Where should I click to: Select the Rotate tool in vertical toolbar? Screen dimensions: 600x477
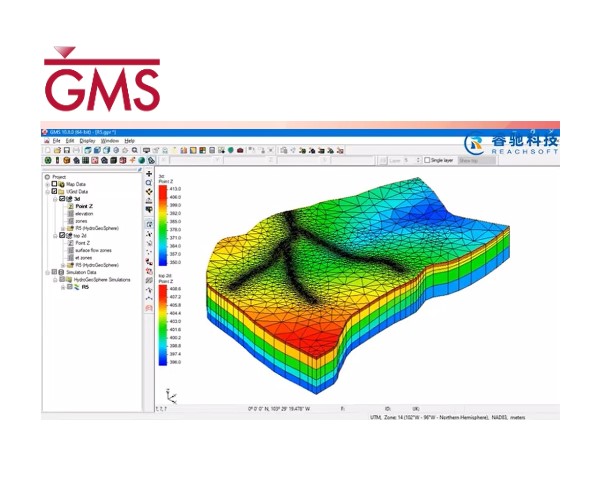[149, 192]
